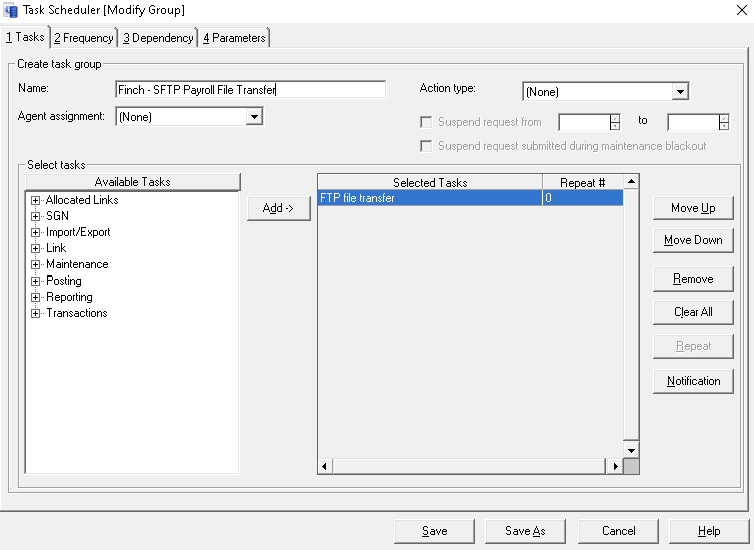Save the task group
The image size is (754, 550).
tap(434, 531)
